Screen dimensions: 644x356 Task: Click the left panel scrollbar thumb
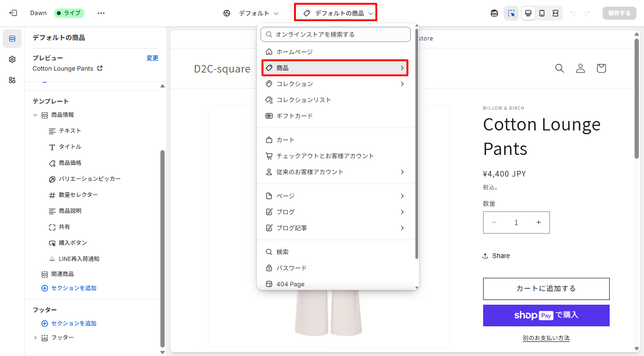pos(162,248)
